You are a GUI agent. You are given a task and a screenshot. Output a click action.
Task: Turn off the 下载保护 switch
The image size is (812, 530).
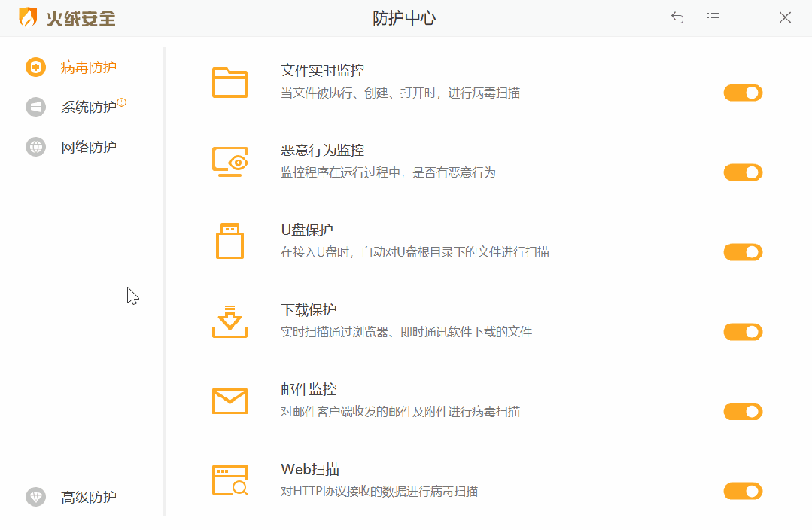point(743,332)
